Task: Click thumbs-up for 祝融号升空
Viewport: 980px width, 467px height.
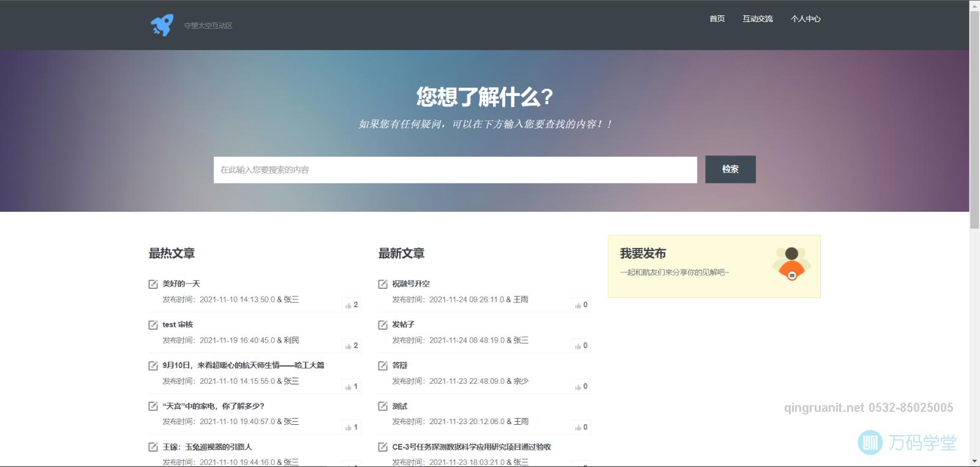Action: coord(581,305)
